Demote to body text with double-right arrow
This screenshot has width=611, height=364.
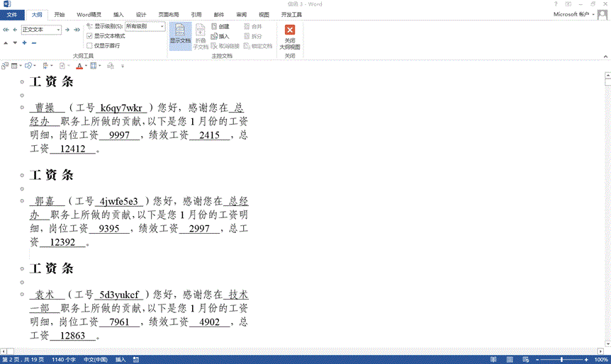76,30
